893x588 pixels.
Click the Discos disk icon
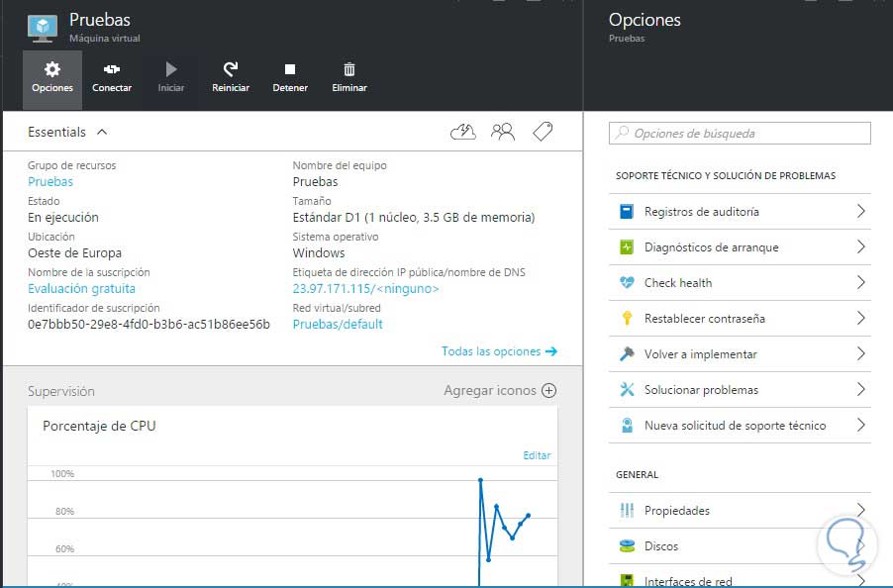pos(627,546)
